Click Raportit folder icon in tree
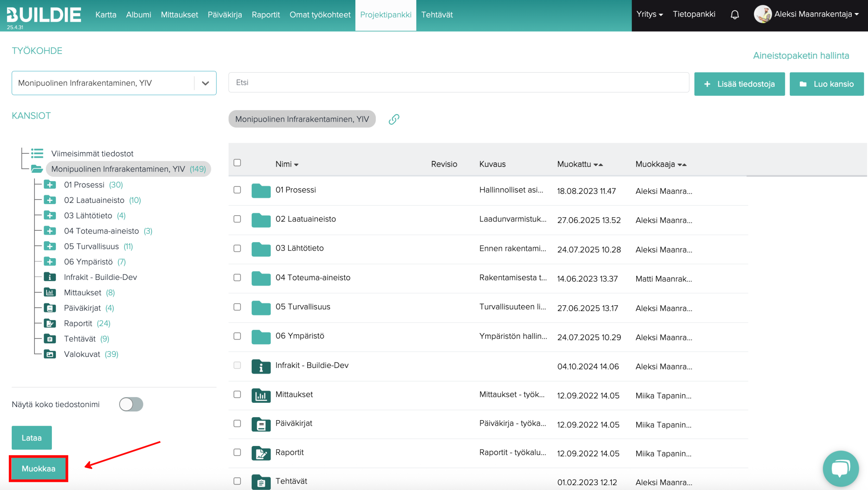Image resolution: width=868 pixels, height=490 pixels. pos(50,323)
